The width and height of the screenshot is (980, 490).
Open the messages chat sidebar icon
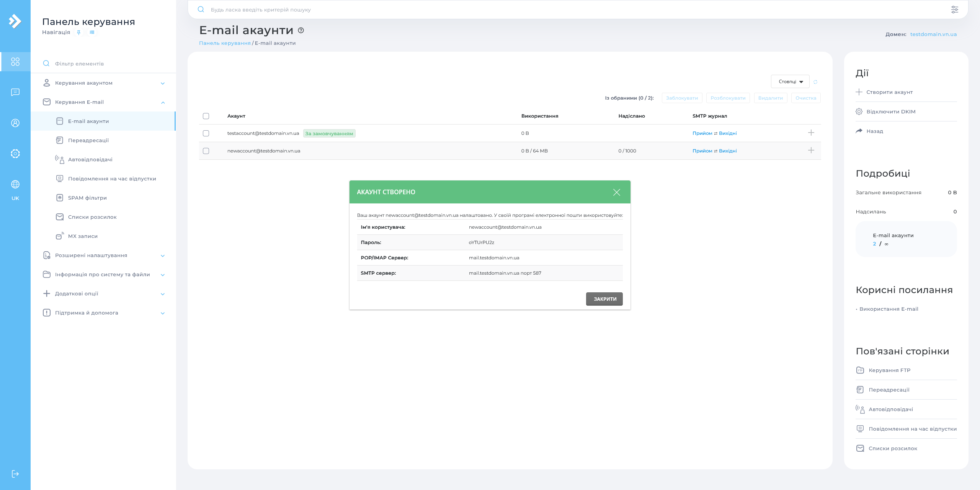(x=15, y=92)
